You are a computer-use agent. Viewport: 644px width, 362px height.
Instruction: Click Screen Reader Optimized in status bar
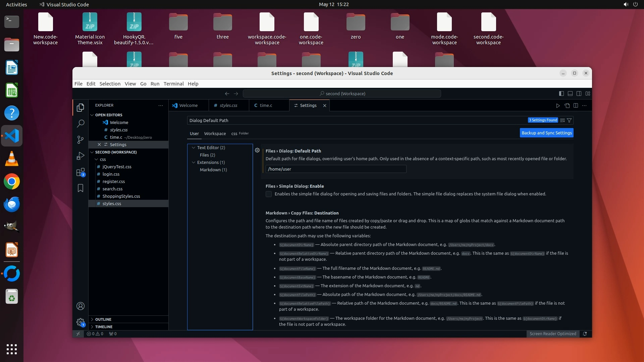pyautogui.click(x=552, y=334)
